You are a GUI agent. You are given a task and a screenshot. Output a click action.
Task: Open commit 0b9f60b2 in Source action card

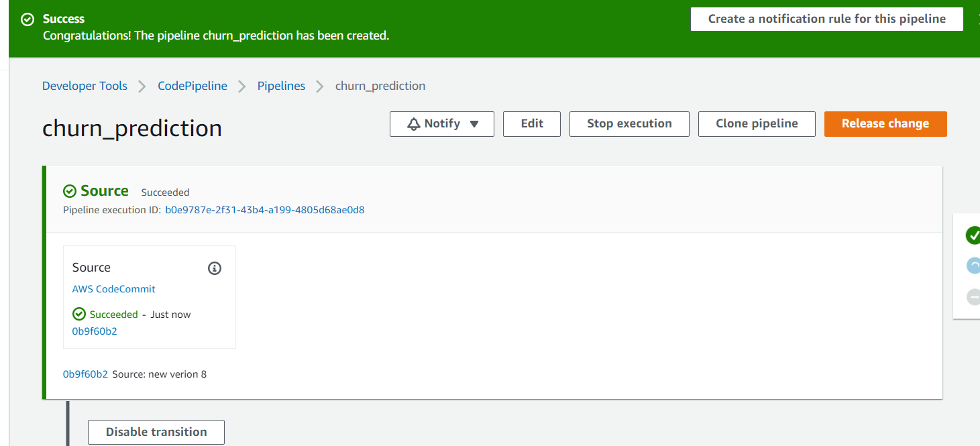(95, 331)
